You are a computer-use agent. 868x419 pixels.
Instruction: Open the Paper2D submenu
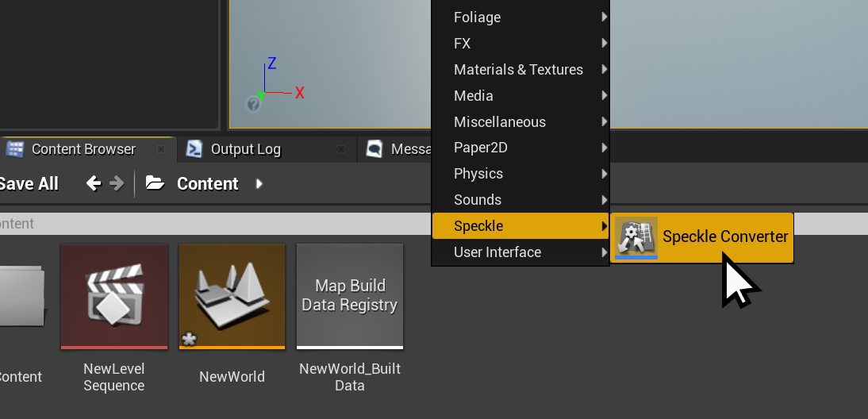[520, 148]
